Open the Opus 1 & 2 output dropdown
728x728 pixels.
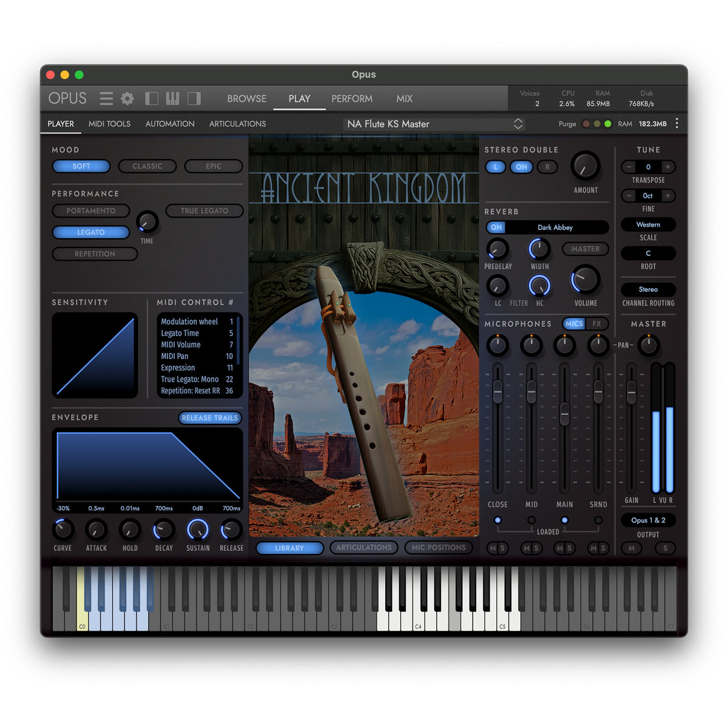648,520
